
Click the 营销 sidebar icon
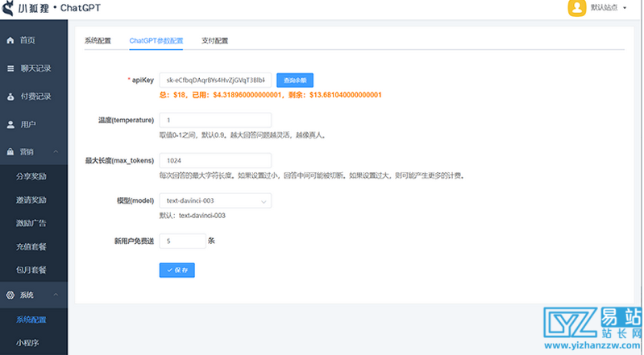click(10, 151)
